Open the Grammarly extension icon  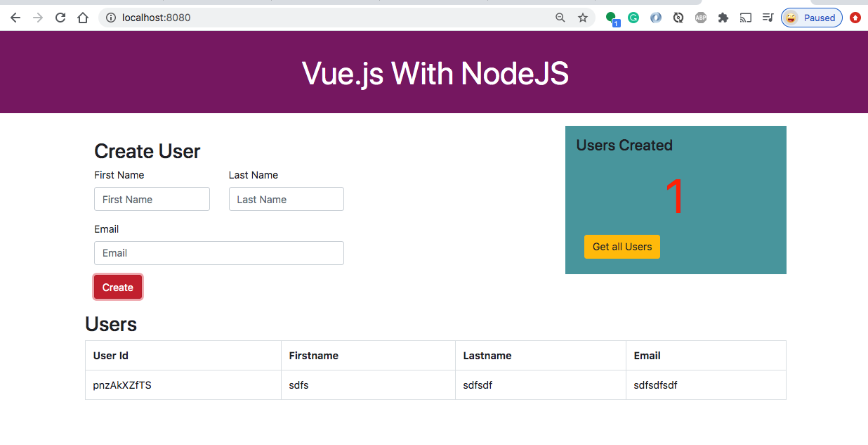click(633, 18)
